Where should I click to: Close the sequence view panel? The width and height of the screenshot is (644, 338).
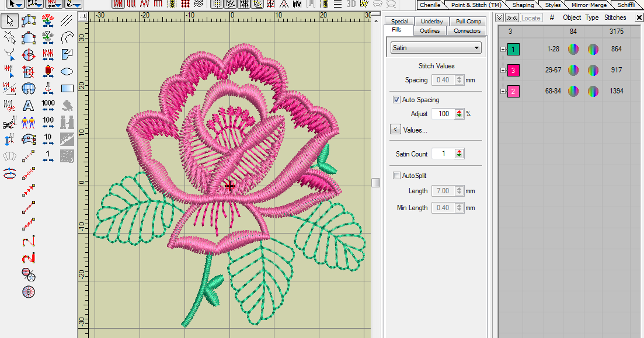click(x=639, y=18)
